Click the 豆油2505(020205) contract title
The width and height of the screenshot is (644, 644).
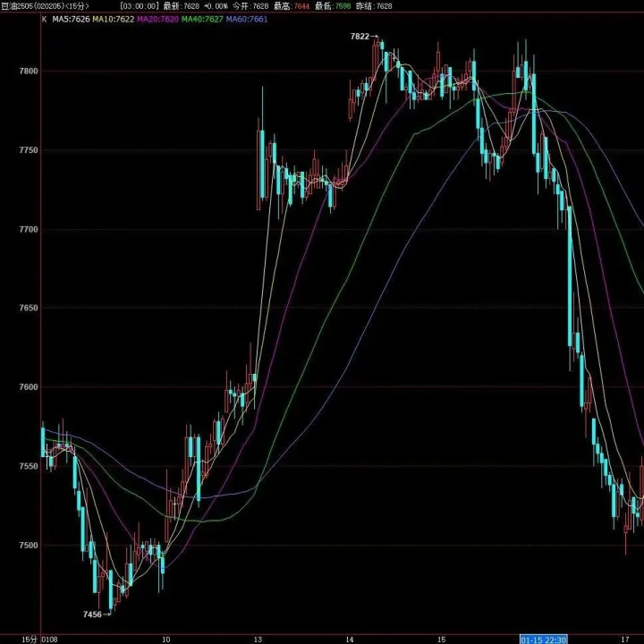[x=35, y=6]
